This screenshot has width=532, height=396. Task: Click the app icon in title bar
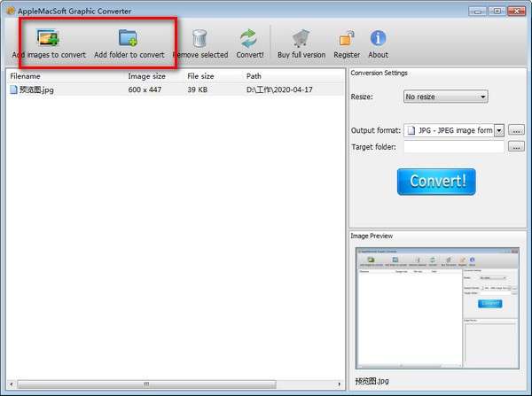[11, 9]
